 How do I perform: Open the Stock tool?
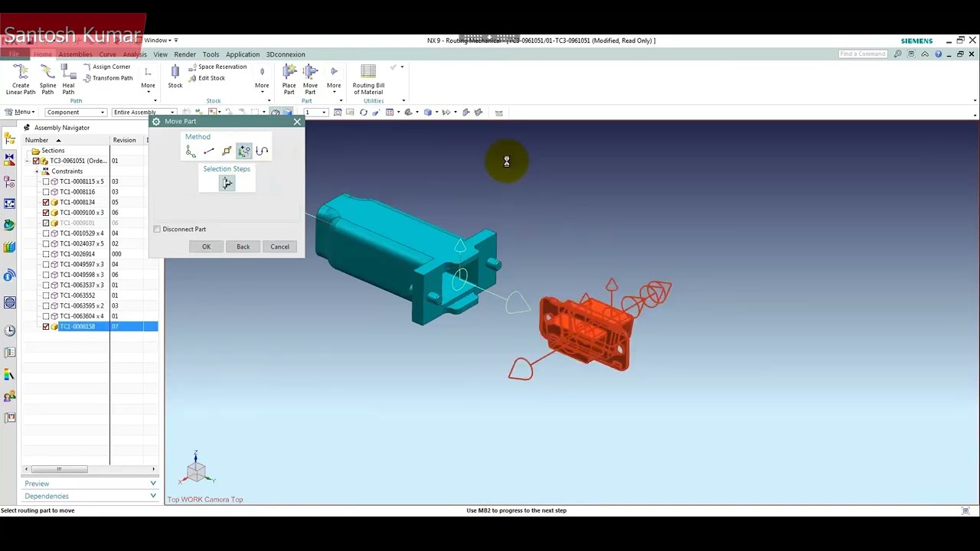[175, 77]
